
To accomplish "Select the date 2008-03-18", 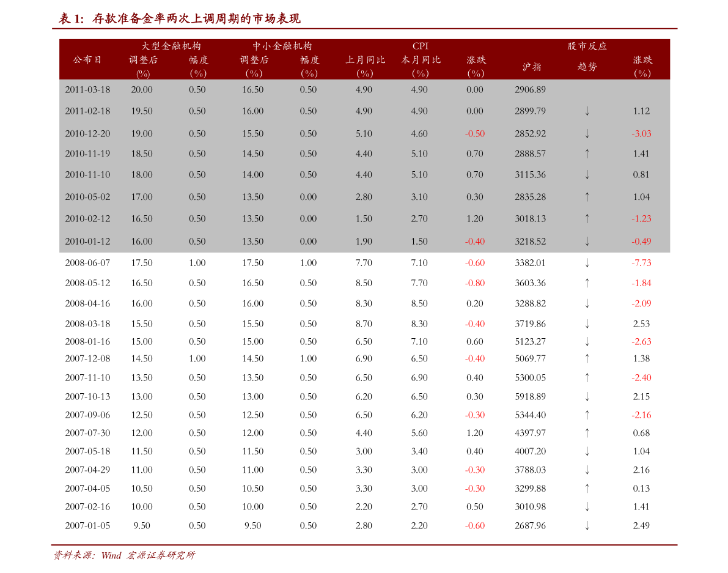I will pyautogui.click(x=88, y=323).
